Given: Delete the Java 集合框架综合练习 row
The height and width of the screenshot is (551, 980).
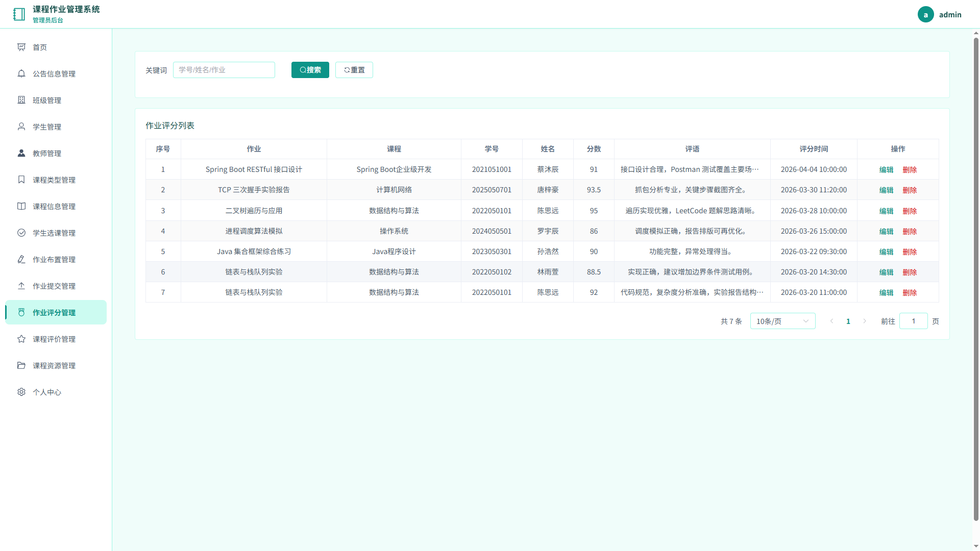Looking at the screenshot, I should 910,252.
